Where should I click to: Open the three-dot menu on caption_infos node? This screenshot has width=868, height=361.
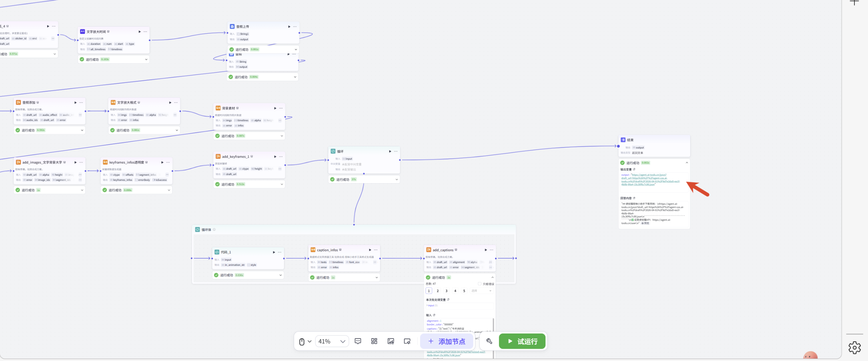click(x=376, y=250)
